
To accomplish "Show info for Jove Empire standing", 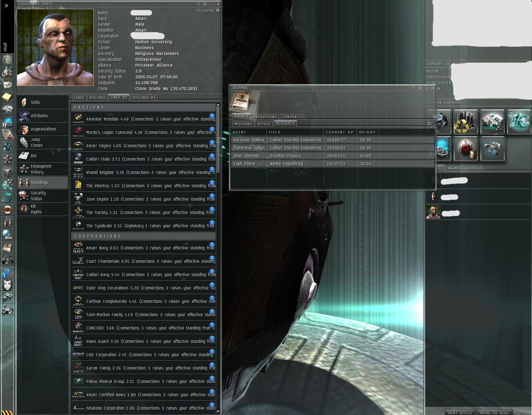I will click(x=212, y=196).
